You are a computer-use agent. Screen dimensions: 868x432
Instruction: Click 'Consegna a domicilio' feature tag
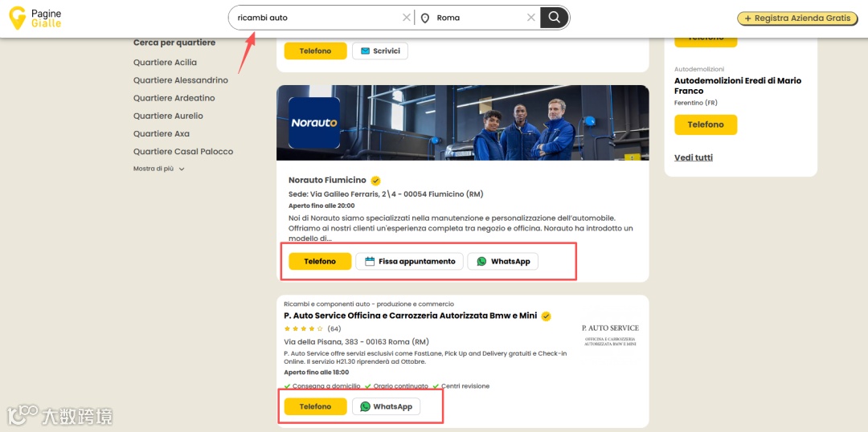[x=322, y=386]
